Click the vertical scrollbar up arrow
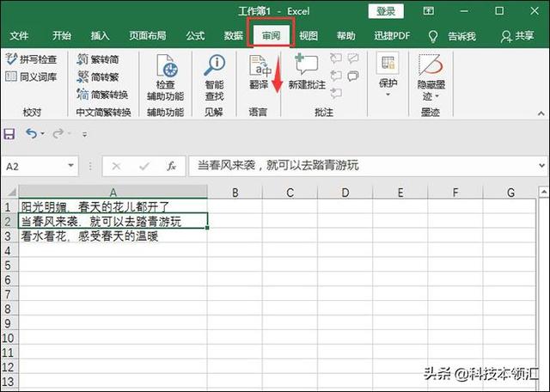 click(543, 191)
